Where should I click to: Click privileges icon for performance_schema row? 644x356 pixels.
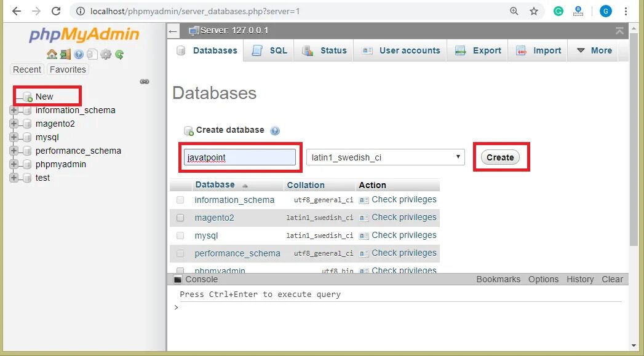tap(364, 254)
